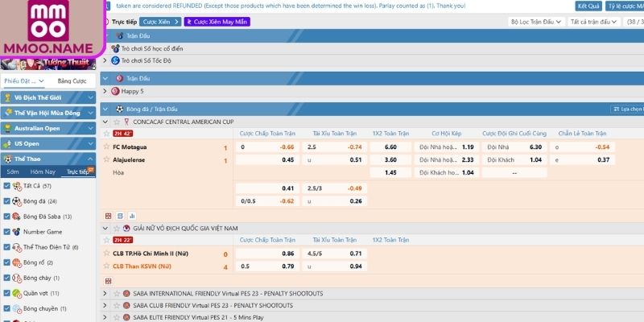Toggle the Number Game checkbox
This screenshot has height=322, width=644.
[x=7, y=232]
